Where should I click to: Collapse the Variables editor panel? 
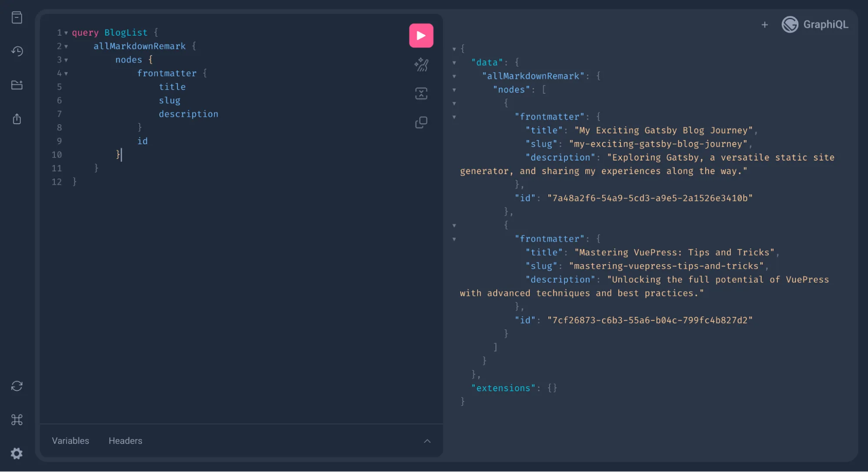point(427,441)
